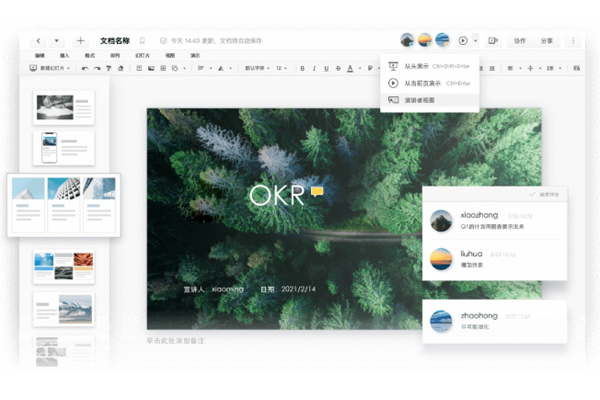600x400 pixels.
Task: Click the 协作 collaborate button
Action: (519, 41)
